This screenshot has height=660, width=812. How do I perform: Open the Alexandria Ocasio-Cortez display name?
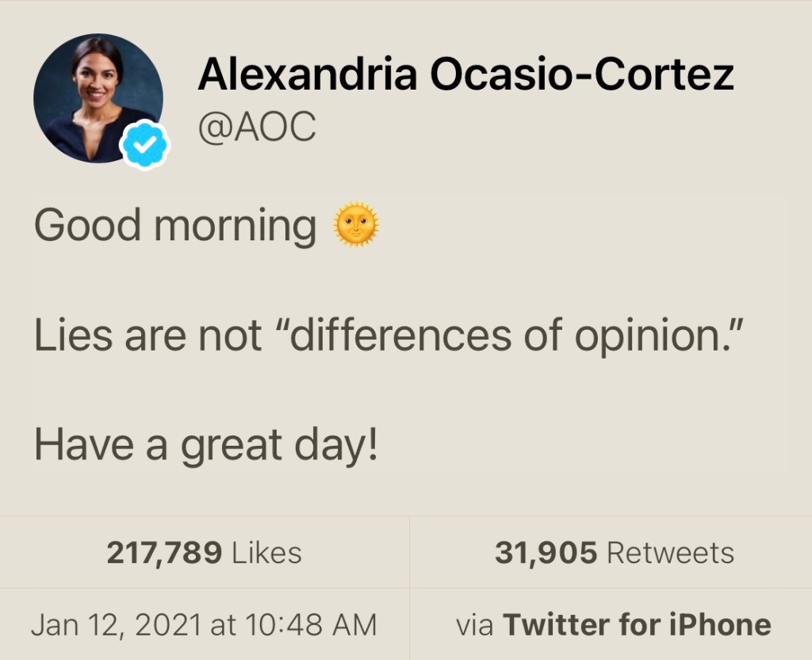[465, 75]
